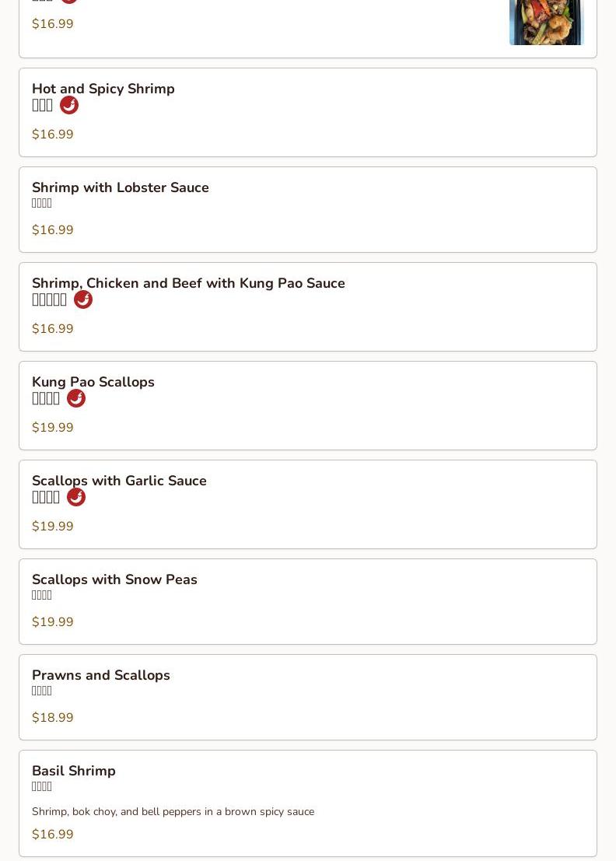Click Basil Shrimp description text
616x861 pixels.
point(173,811)
